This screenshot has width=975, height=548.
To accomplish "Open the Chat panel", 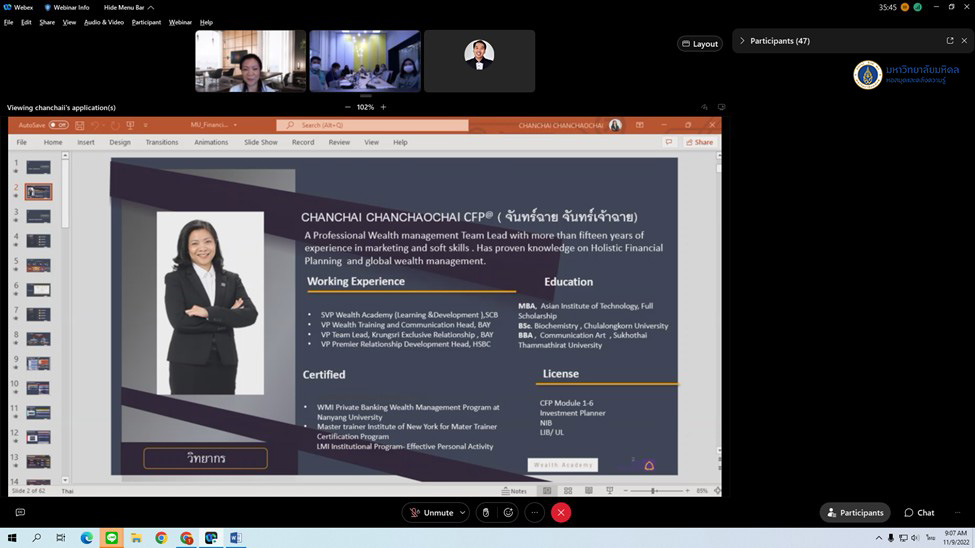I will pyautogui.click(x=919, y=513).
